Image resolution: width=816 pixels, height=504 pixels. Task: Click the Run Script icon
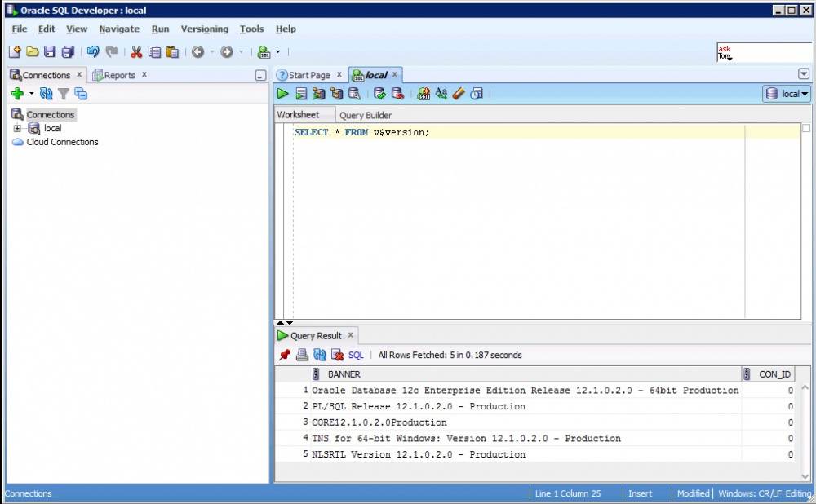coord(301,94)
